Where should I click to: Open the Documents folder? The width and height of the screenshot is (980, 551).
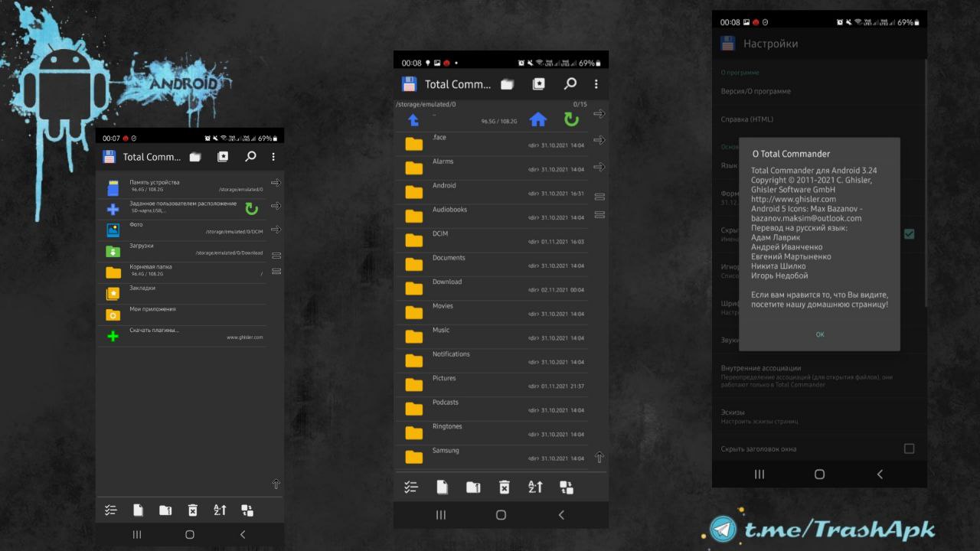click(x=491, y=263)
